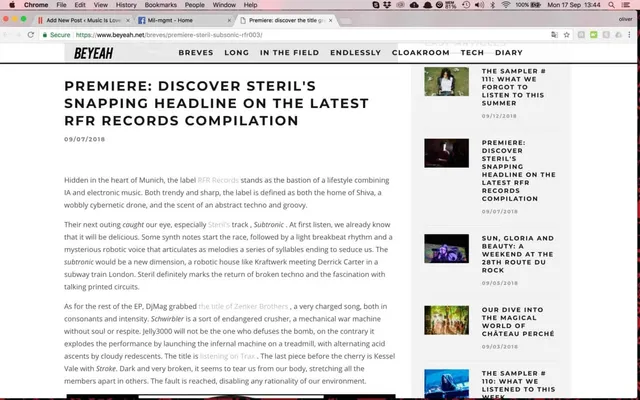The height and width of the screenshot is (400, 640).
Task: Click the battery status icon
Action: point(536,5)
